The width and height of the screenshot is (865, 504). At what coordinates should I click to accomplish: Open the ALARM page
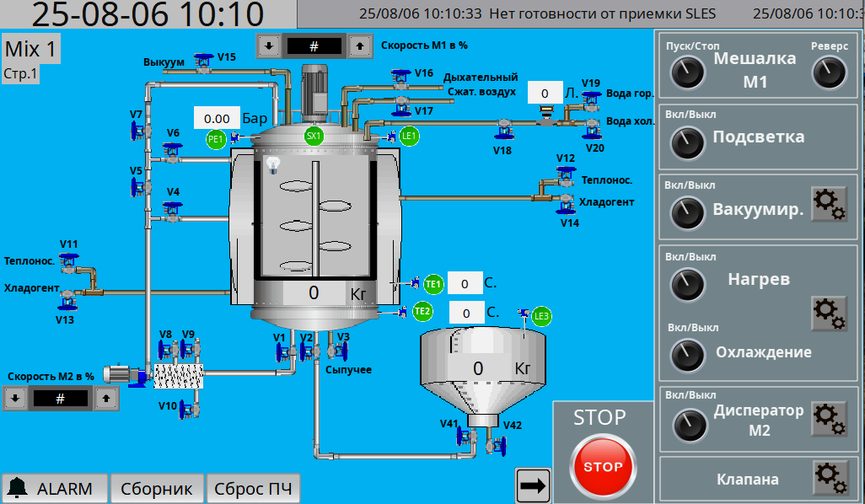[56, 488]
